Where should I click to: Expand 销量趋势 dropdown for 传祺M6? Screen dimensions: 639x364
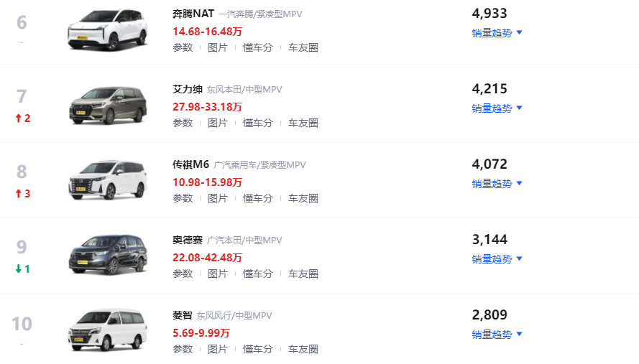click(x=497, y=184)
